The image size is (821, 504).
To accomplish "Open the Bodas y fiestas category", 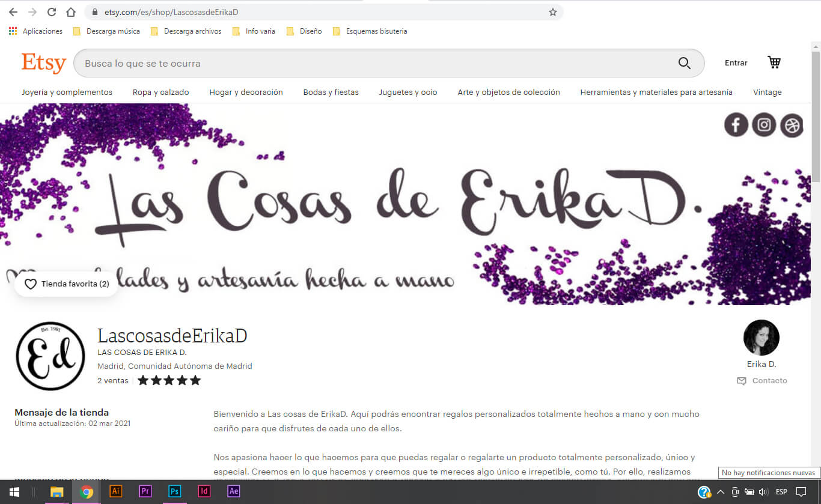I will pyautogui.click(x=331, y=92).
